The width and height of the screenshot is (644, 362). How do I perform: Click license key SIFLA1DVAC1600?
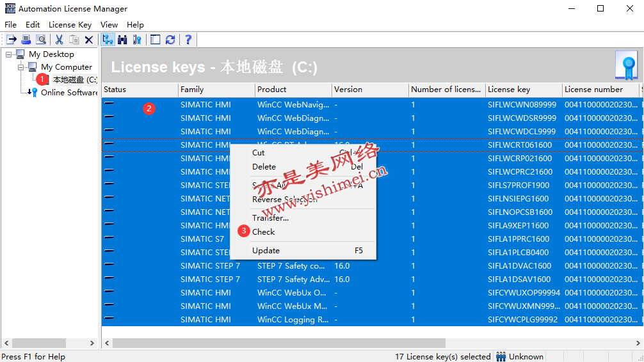[520, 266]
